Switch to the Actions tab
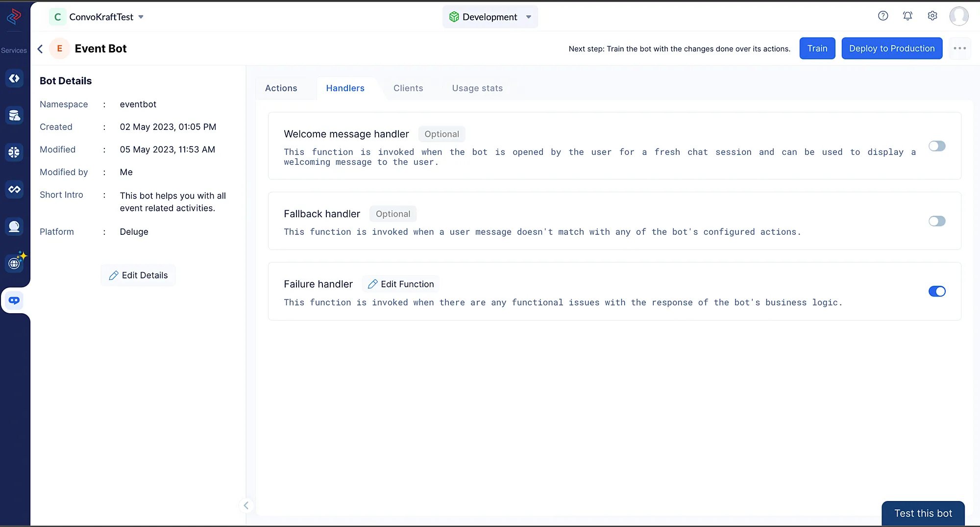This screenshot has width=980, height=527. (281, 88)
